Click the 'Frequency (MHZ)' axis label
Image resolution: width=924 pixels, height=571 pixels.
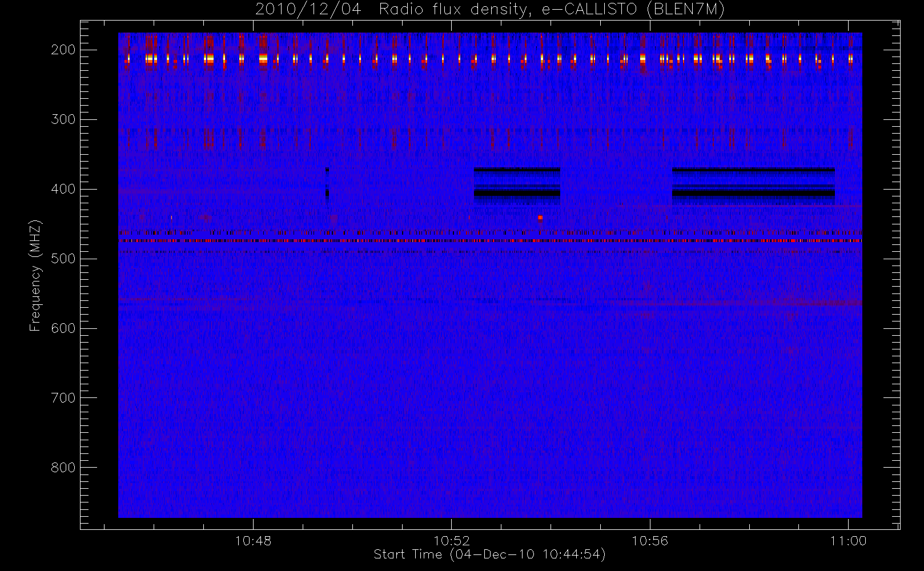pyautogui.click(x=35, y=275)
